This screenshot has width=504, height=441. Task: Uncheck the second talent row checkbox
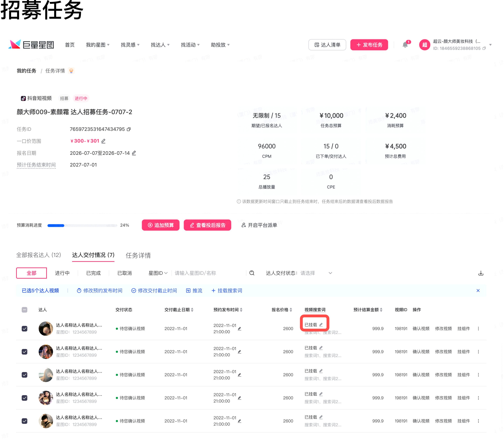tap(24, 352)
